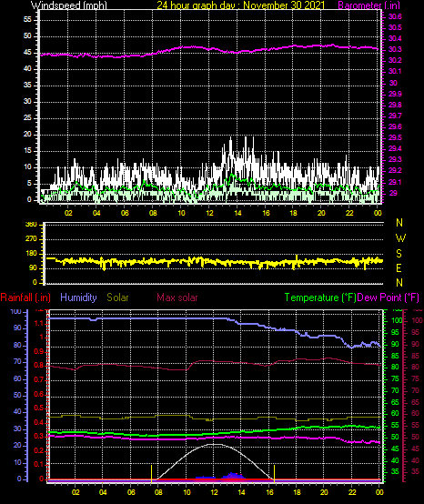Screen dimensions: 424x504
Task: Click the E compass label beside wind direction
Action: pyautogui.click(x=399, y=268)
